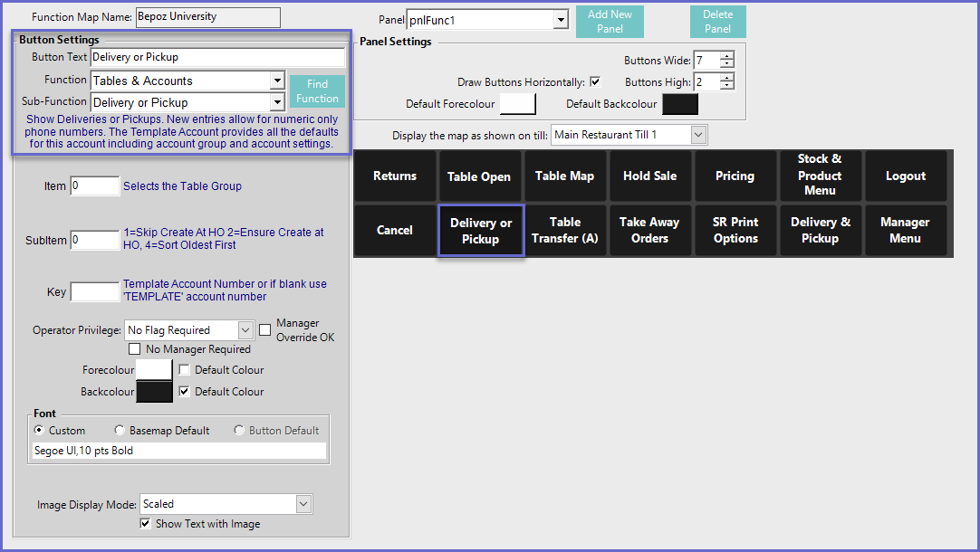Click Delete Panel button
The height and width of the screenshot is (552, 980).
click(717, 22)
